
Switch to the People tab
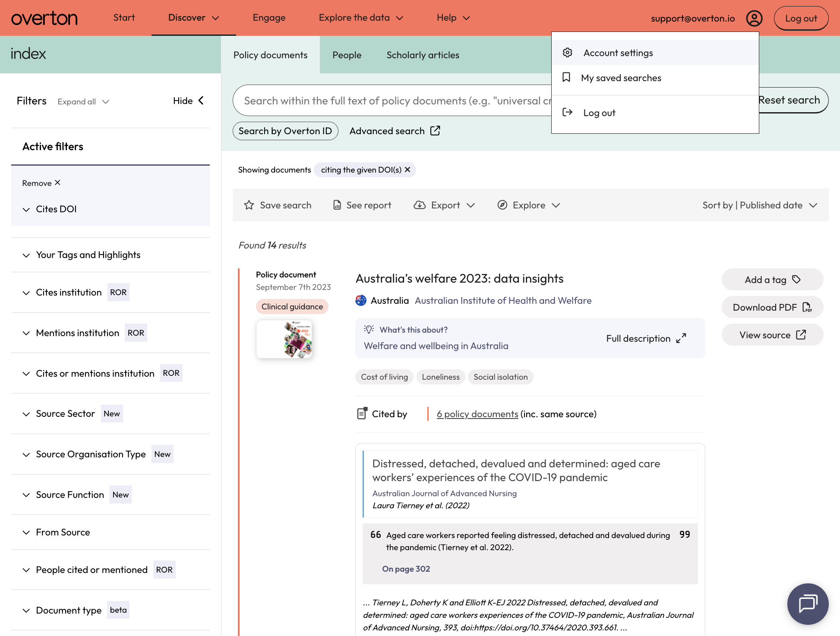point(347,55)
